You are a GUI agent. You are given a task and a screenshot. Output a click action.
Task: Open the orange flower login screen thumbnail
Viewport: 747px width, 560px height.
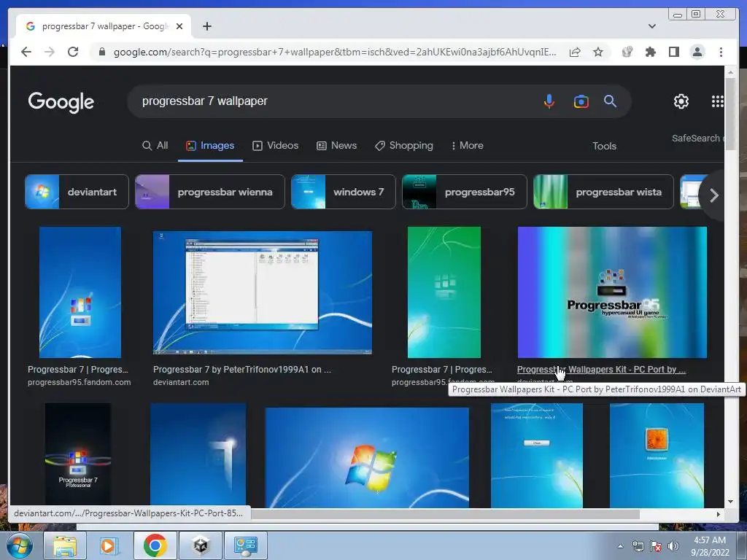657,455
